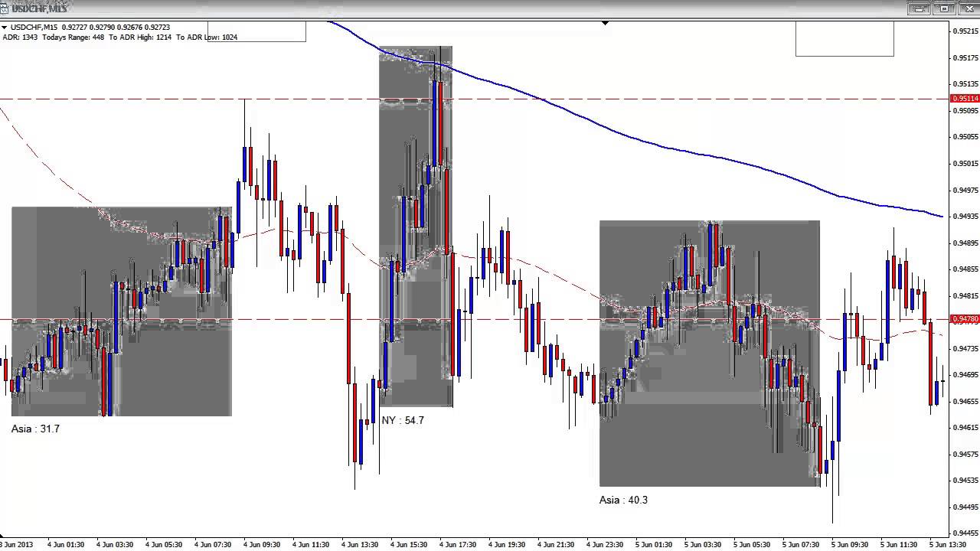Image resolution: width=980 pixels, height=551 pixels.
Task: Click the "4 Jun 07:30" time axis label
Action: click(x=213, y=545)
